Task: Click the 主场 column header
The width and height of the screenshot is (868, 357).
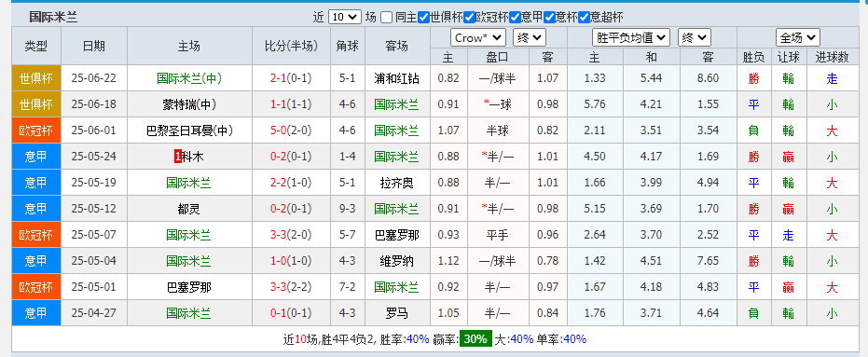Action: [x=188, y=46]
